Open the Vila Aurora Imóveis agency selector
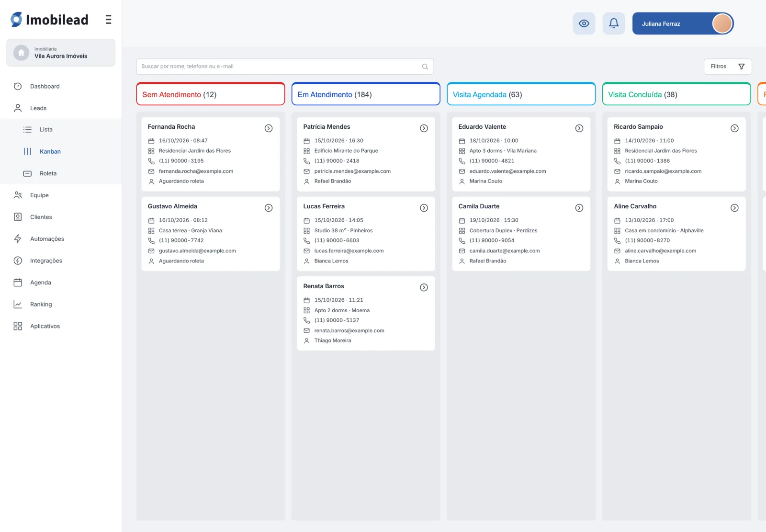Viewport: 766px width, 532px height. tap(61, 53)
